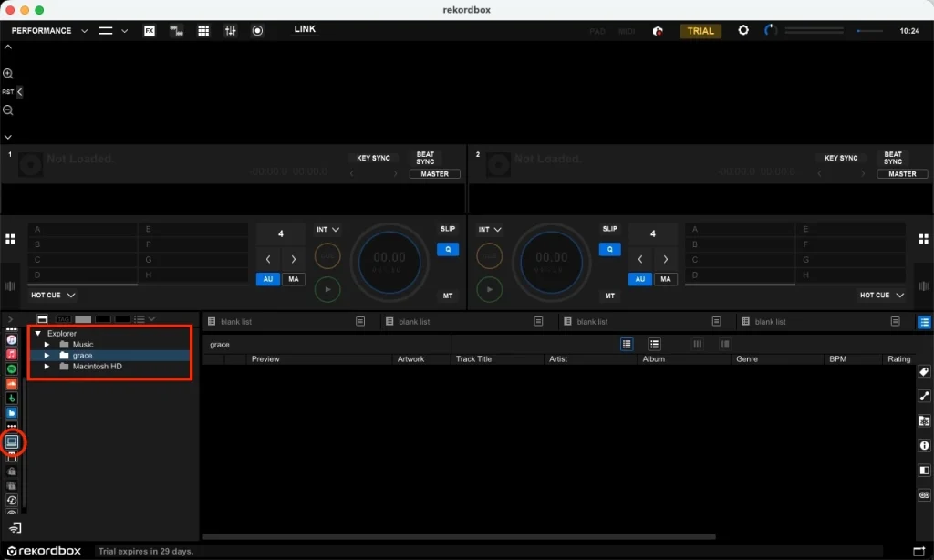Adjust the master volume slider
Screen dimensions: 934x560
click(869, 31)
